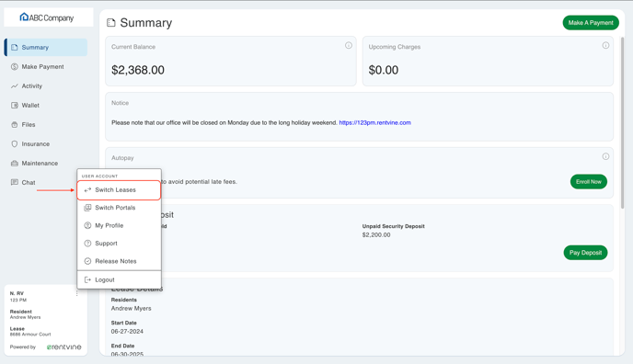Click the My Profile person icon
633x364 pixels.
(87, 226)
